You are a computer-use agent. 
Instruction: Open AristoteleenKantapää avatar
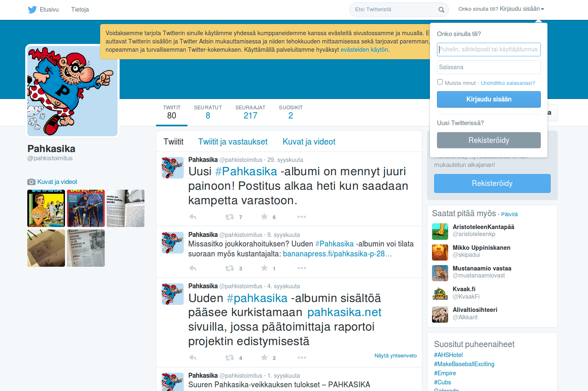[x=440, y=232]
